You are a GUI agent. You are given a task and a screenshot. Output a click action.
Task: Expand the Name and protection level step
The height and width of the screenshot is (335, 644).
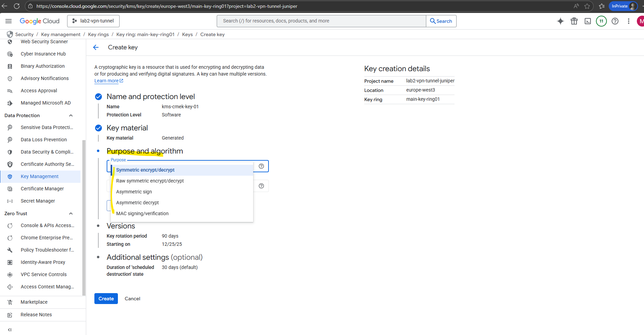click(x=151, y=97)
